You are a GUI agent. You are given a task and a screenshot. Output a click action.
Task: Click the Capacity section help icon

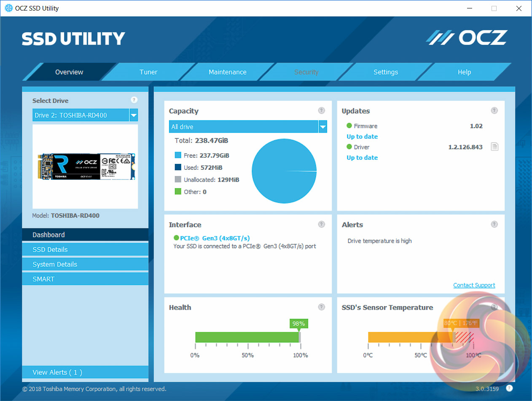pos(322,110)
